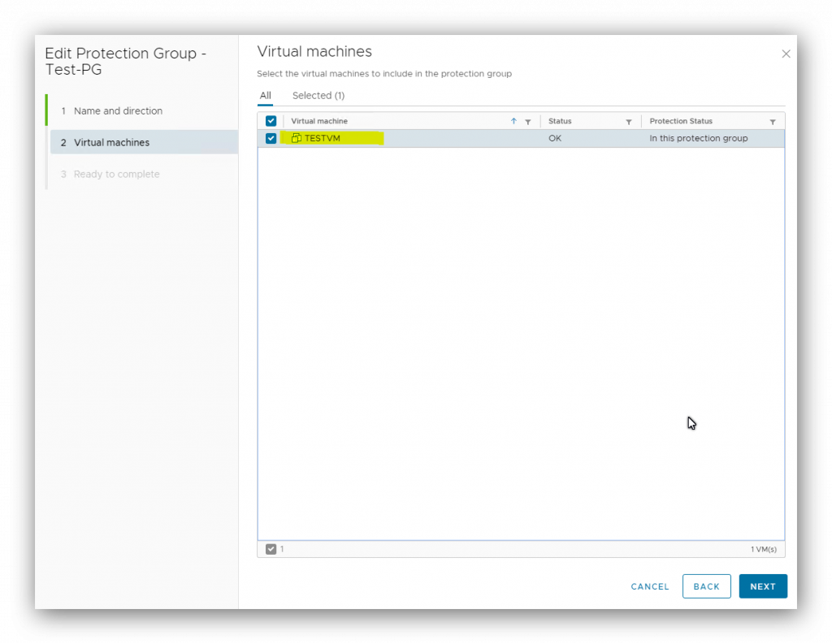Uncheck the TESTVM row checkbox
The width and height of the screenshot is (832, 644).
[x=271, y=138]
